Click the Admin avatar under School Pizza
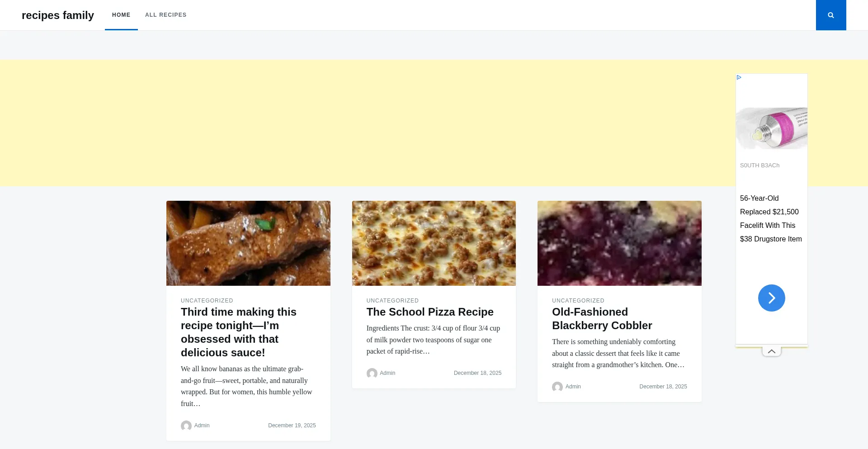Screen dimensions: 868x449 [372, 373]
